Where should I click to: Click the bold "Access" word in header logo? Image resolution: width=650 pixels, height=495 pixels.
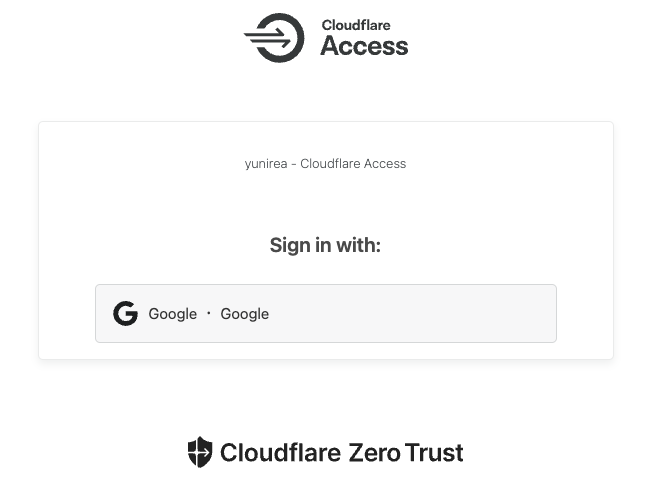point(364,46)
